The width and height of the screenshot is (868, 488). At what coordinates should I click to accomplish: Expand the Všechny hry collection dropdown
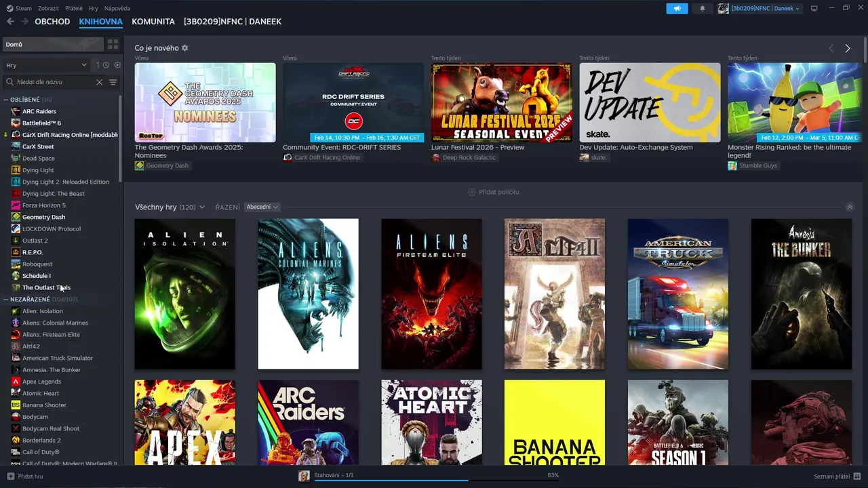pyautogui.click(x=202, y=207)
